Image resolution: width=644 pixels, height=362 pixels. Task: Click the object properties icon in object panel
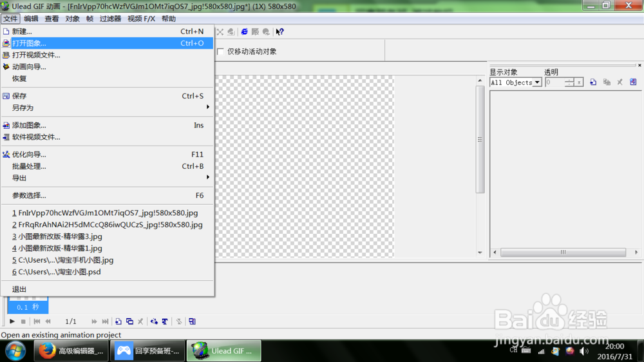pos(633,82)
